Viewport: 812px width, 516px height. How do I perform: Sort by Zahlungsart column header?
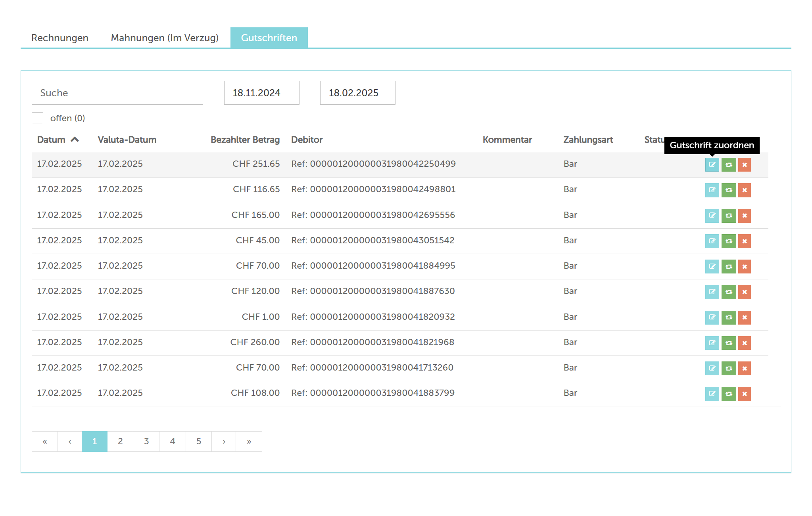point(588,140)
